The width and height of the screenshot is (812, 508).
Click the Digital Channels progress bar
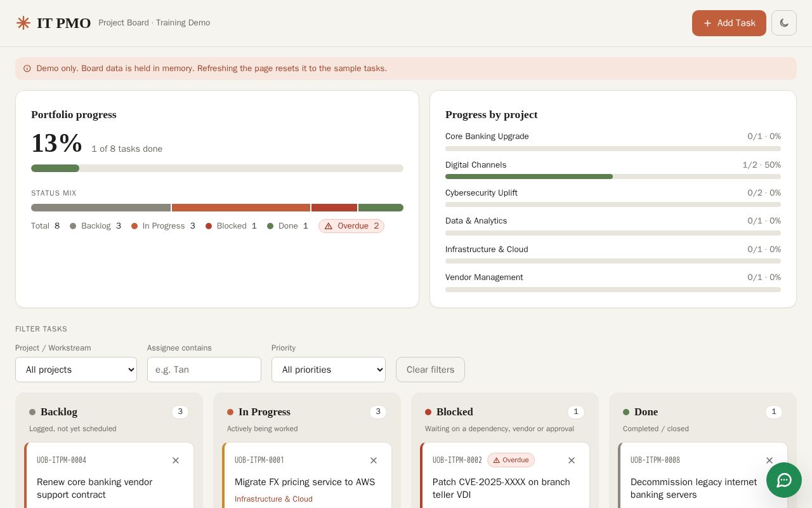(x=613, y=177)
